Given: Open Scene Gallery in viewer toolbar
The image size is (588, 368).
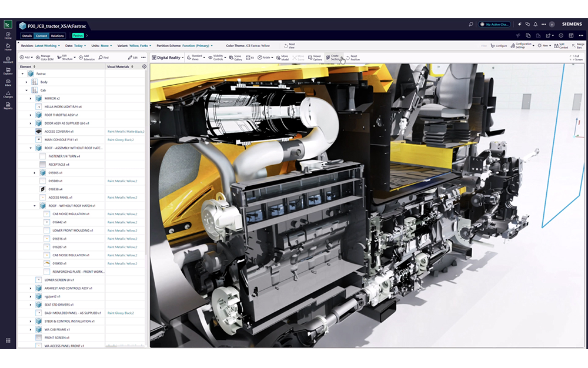Looking at the screenshot, I should [236, 58].
